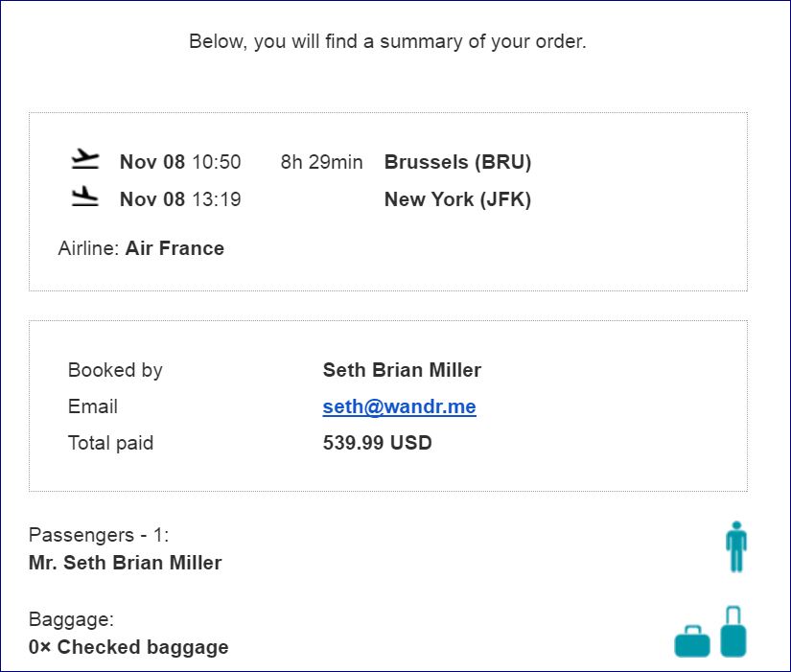Viewport: 791px width, 672px height.
Task: Click the small handbag icon
Action: (x=692, y=641)
